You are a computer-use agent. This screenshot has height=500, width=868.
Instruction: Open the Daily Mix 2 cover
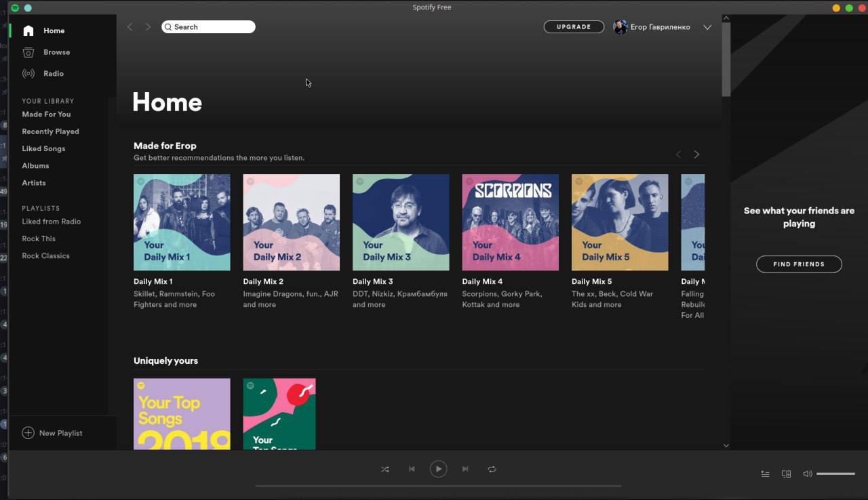pyautogui.click(x=292, y=222)
